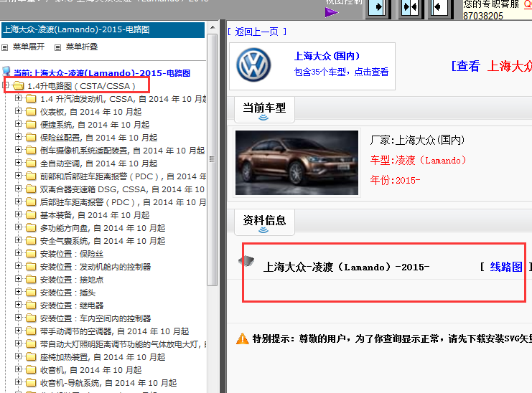
Task: Click the folder icon for 安装位置:接地点
Action: click(31, 279)
